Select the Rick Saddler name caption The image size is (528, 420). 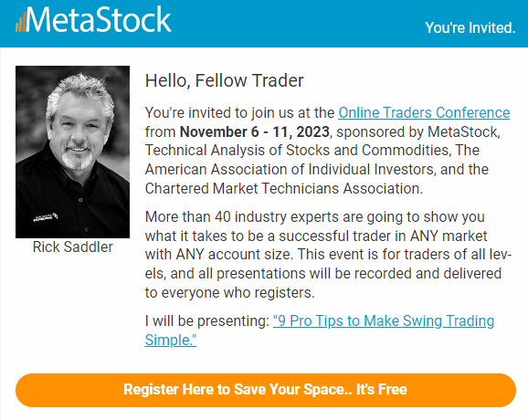click(x=73, y=247)
